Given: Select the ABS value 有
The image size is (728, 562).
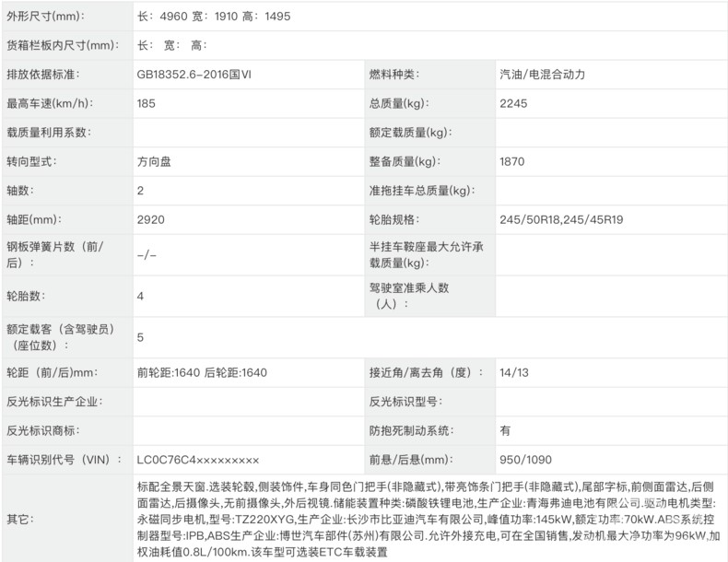Looking at the screenshot, I should pos(505,430).
